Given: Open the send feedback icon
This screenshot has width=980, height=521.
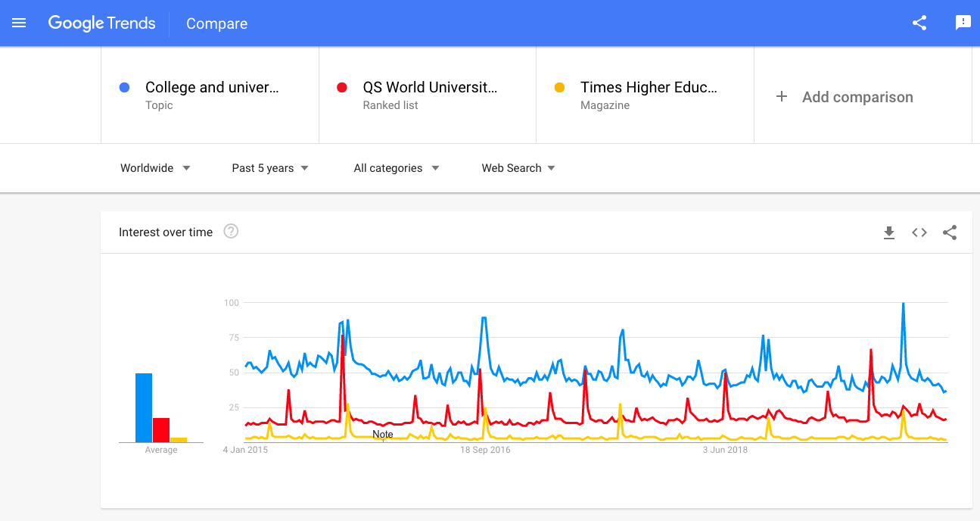Looking at the screenshot, I should pyautogui.click(x=963, y=23).
